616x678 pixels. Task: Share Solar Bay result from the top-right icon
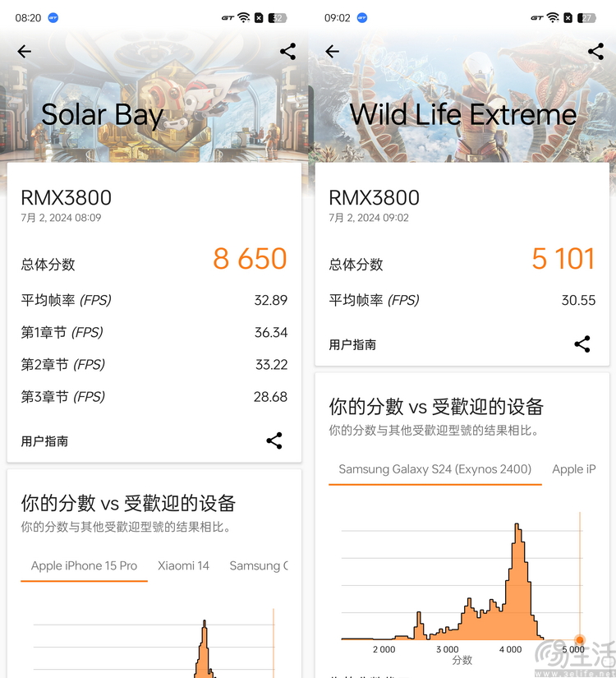point(287,52)
